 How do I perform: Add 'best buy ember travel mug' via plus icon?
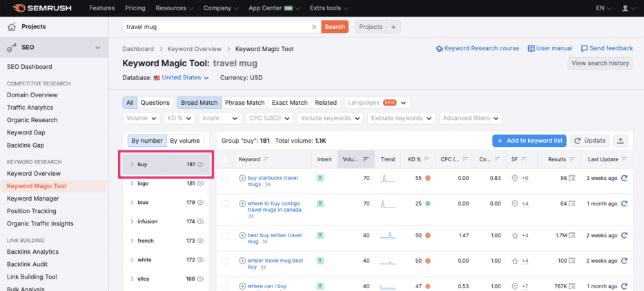point(242,236)
